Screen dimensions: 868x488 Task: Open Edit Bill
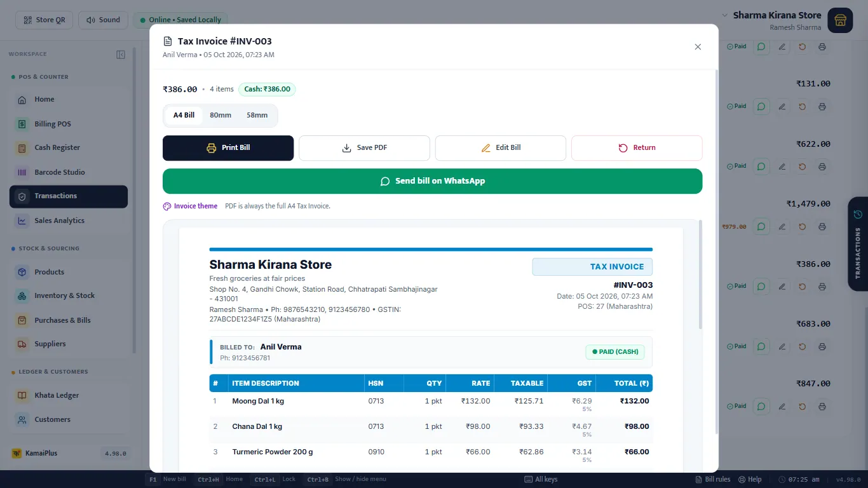(x=501, y=148)
